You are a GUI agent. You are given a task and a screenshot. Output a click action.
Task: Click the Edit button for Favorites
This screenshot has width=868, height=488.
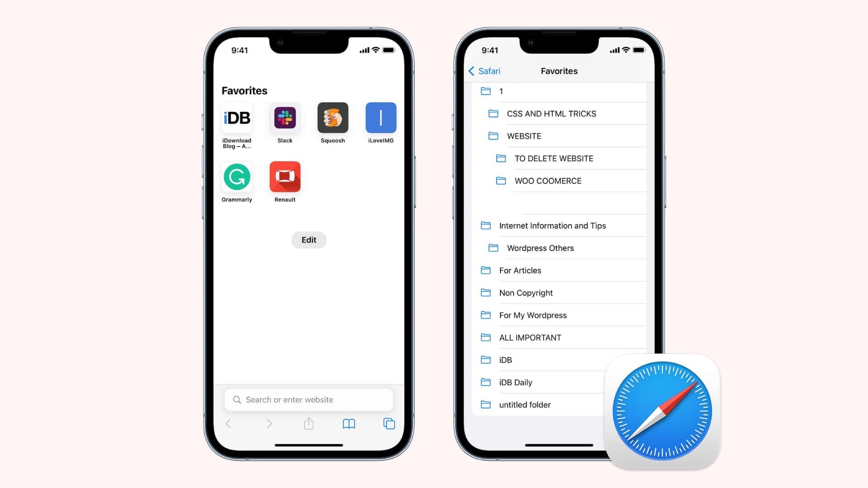(309, 239)
